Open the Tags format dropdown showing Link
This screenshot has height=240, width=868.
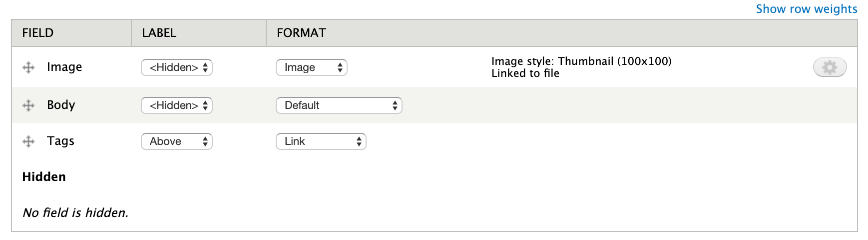coord(321,141)
